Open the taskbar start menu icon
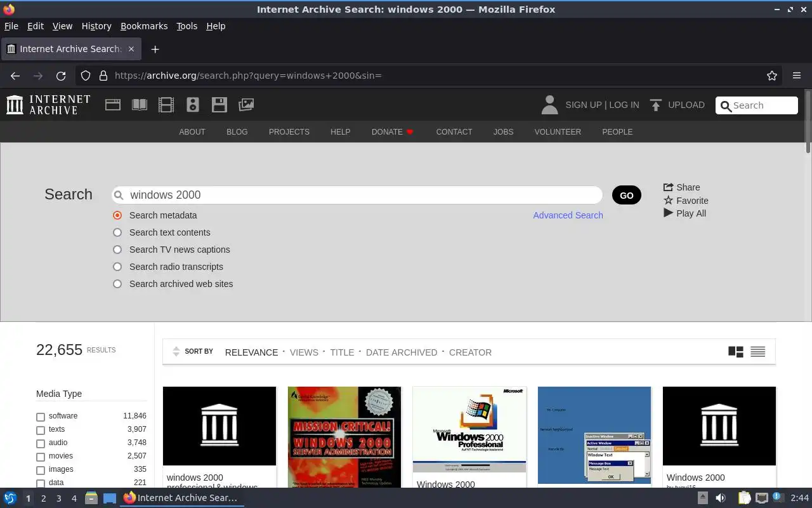Viewport: 812px width, 508px height. (x=10, y=498)
